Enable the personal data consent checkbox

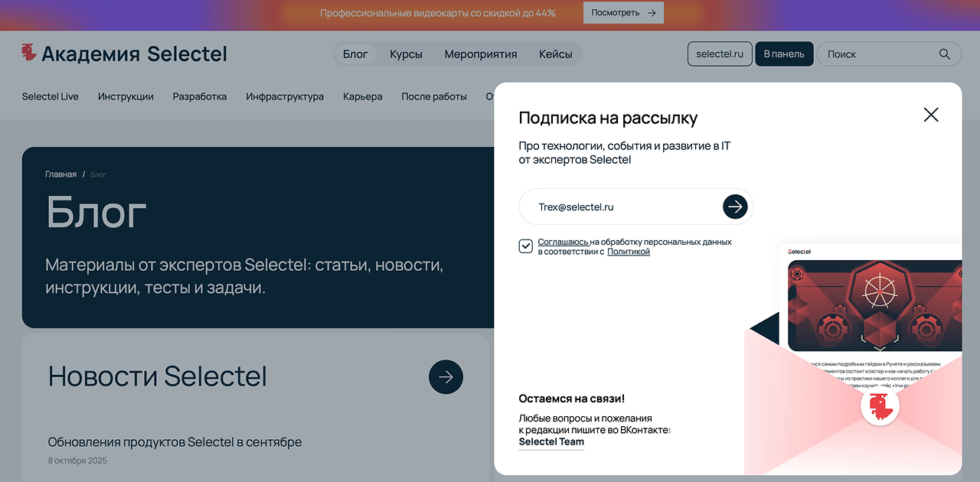[525, 246]
